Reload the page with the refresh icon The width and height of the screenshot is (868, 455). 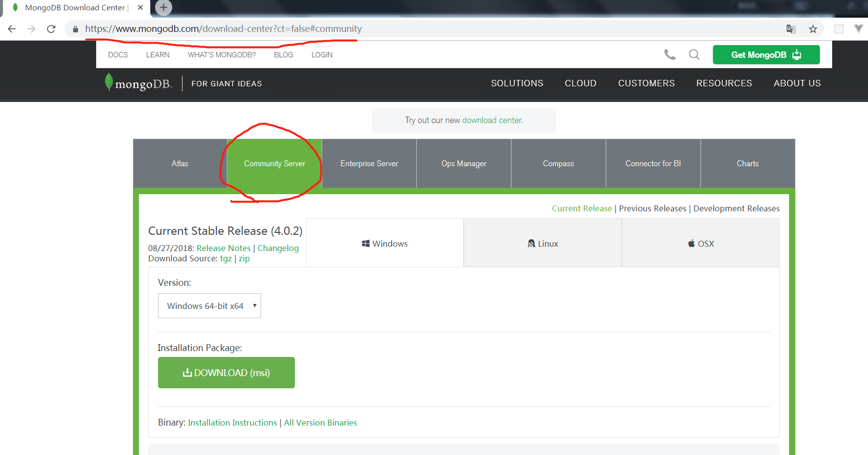(x=51, y=29)
